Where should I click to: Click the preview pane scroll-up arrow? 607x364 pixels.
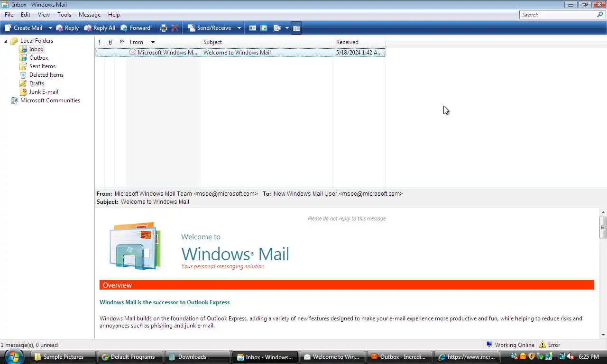point(603,212)
